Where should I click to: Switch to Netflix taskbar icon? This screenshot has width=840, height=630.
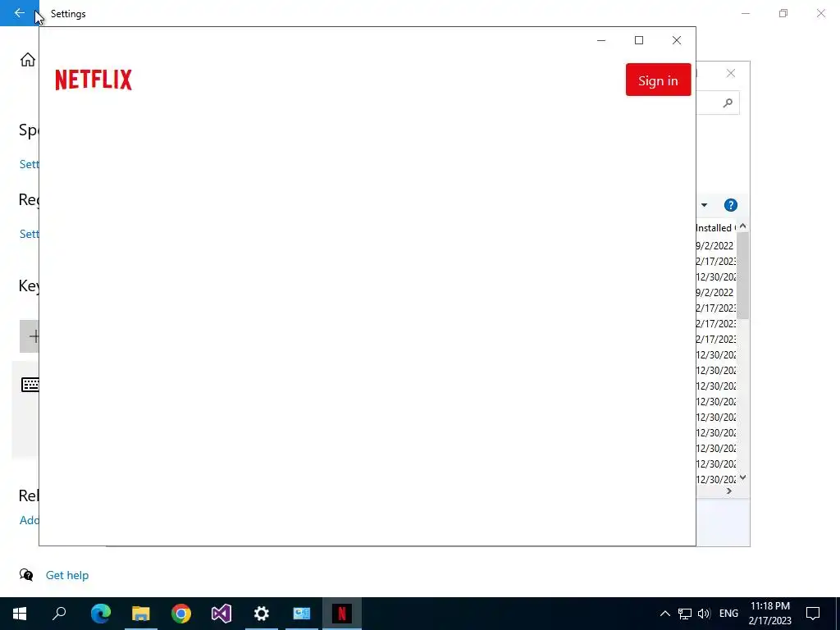pyautogui.click(x=342, y=614)
